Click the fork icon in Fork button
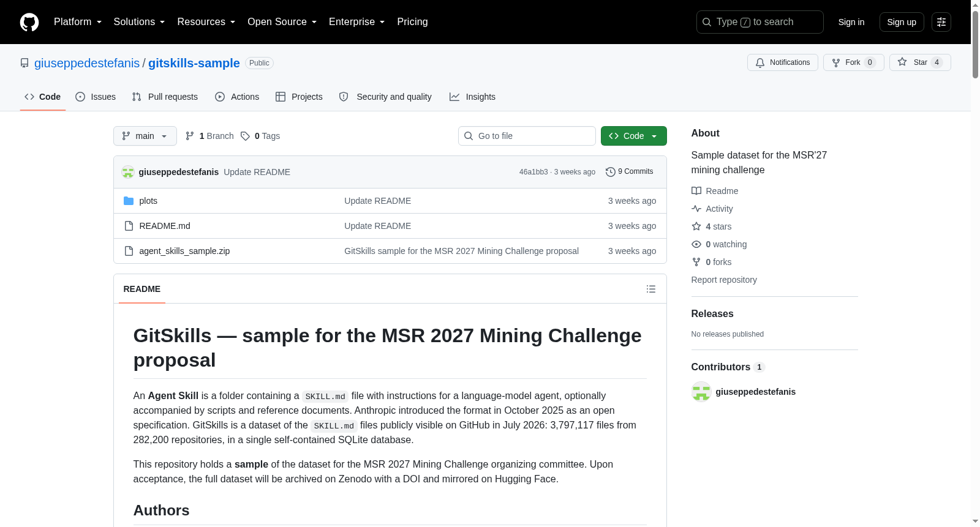The height and width of the screenshot is (527, 980). coord(836,62)
